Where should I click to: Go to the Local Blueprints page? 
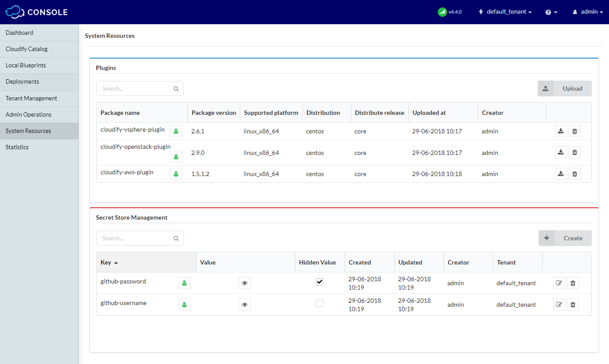coord(39,65)
